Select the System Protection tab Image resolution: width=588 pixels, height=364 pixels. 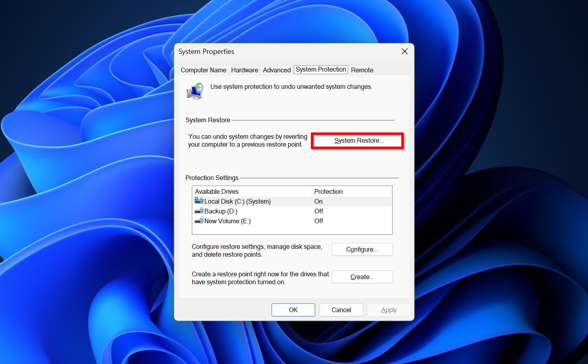click(x=321, y=70)
